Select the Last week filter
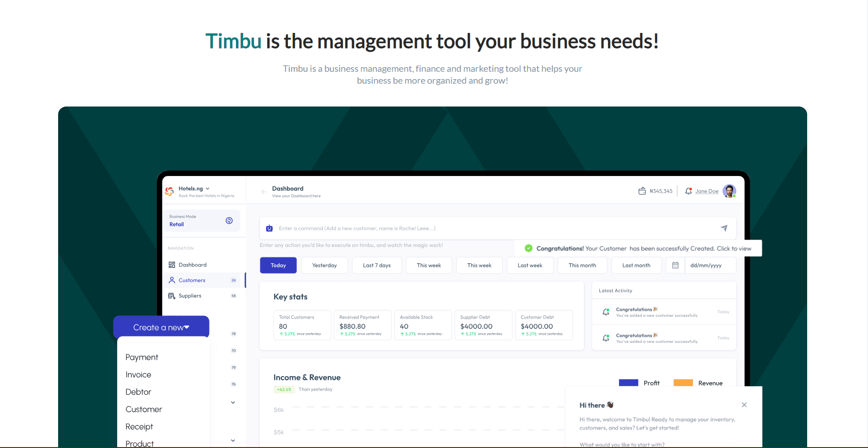Screen dimensions: 868x448 click(530, 265)
